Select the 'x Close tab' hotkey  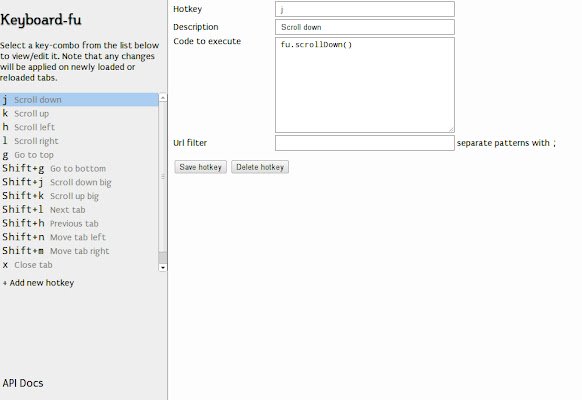[x=79, y=265]
